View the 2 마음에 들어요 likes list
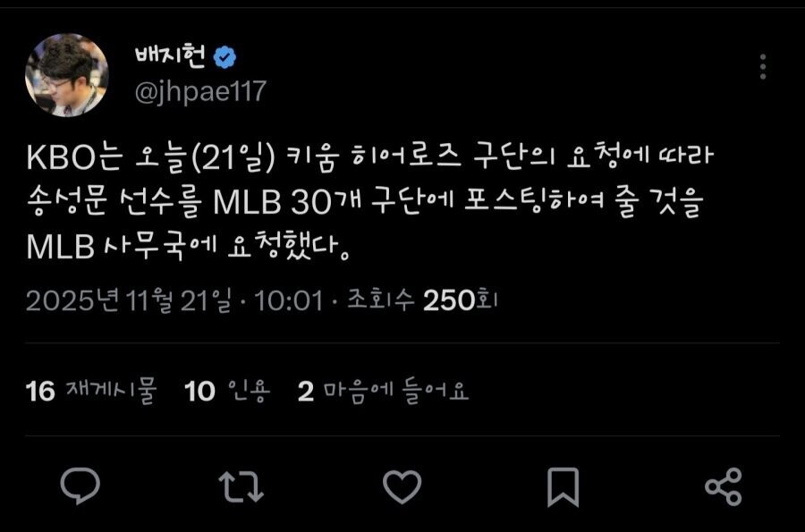Image resolution: width=805 pixels, height=532 pixels. pos(383,391)
